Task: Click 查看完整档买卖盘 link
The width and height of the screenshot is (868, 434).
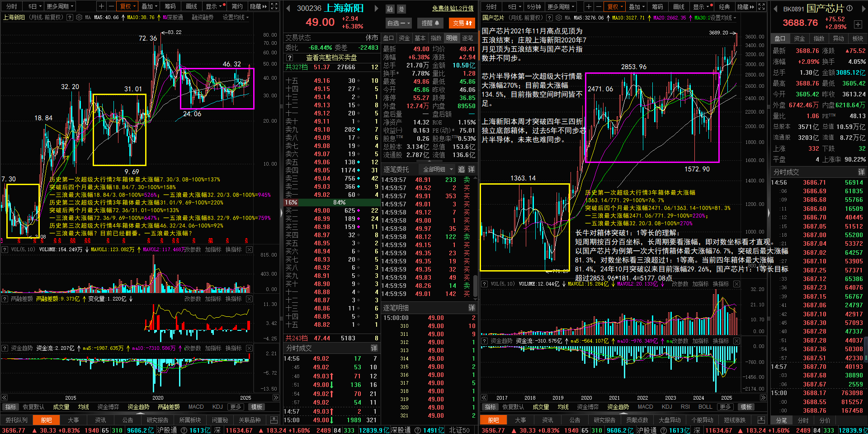Action: pos(331,57)
